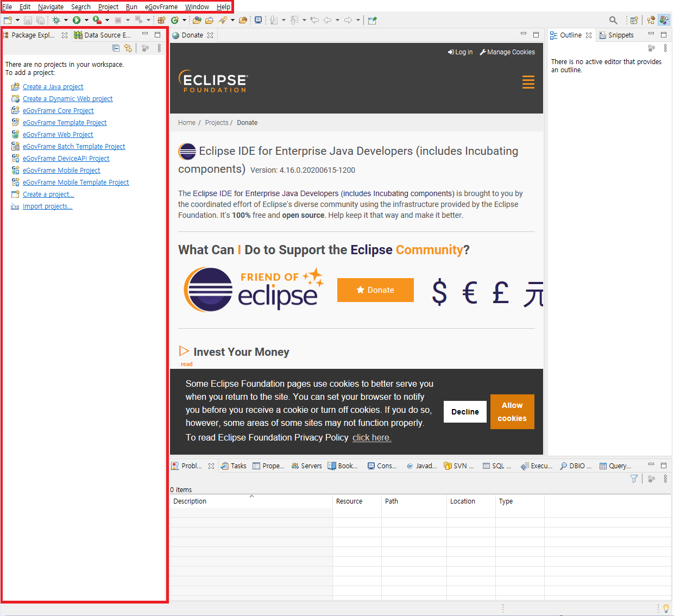Open dropdown arrow next to Debug icon
The image size is (674, 616).
click(x=66, y=20)
